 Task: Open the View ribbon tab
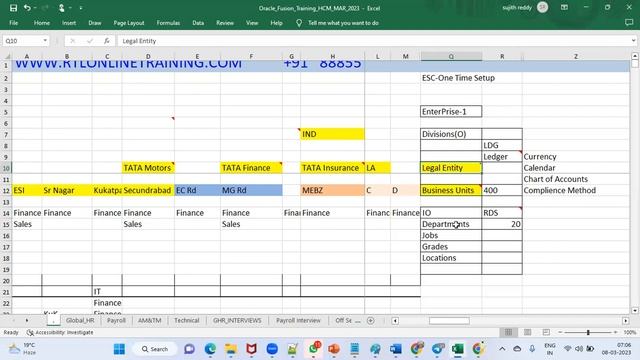tap(252, 23)
